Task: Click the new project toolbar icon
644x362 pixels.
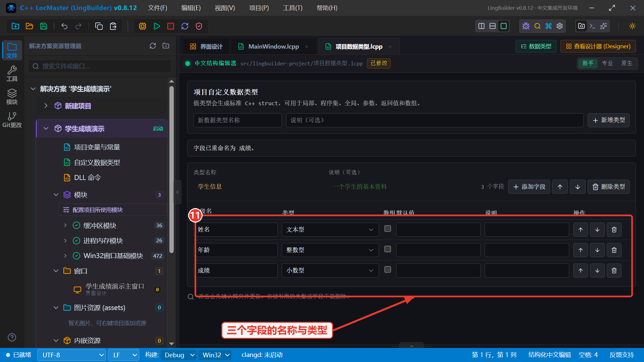Action: click(15, 26)
